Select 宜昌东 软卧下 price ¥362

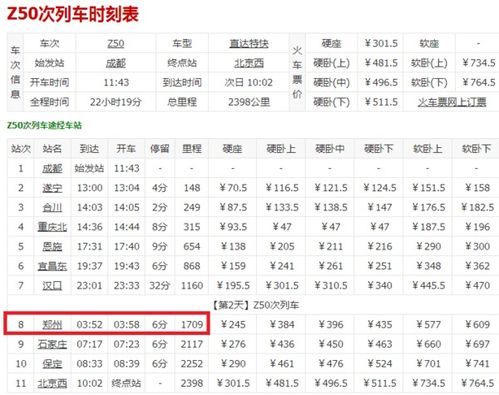[477, 266]
